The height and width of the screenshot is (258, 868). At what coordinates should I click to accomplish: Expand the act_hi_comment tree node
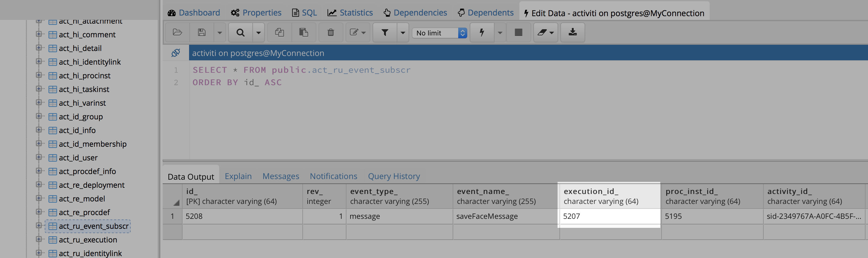coord(39,34)
